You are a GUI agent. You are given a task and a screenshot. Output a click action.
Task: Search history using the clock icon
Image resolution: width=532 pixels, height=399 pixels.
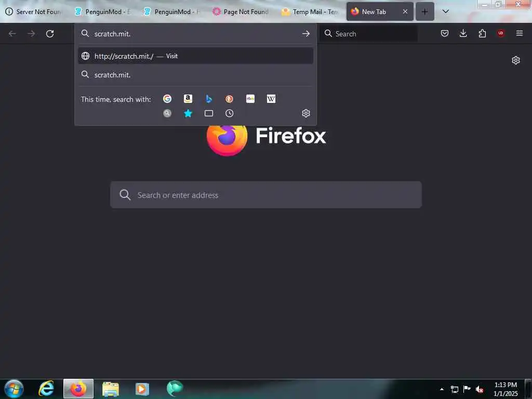click(229, 113)
